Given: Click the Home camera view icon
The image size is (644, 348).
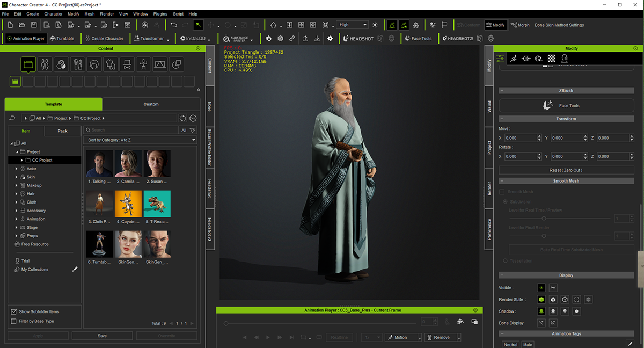Looking at the screenshot, I should click(x=273, y=25).
